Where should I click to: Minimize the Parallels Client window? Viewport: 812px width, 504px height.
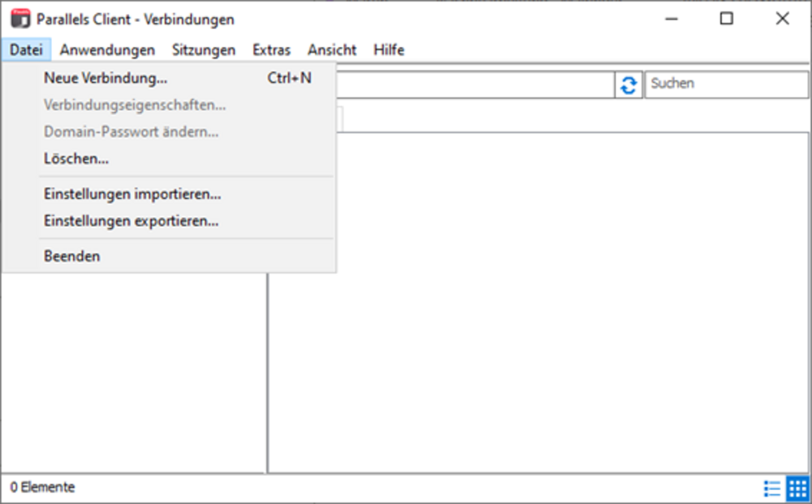point(672,19)
